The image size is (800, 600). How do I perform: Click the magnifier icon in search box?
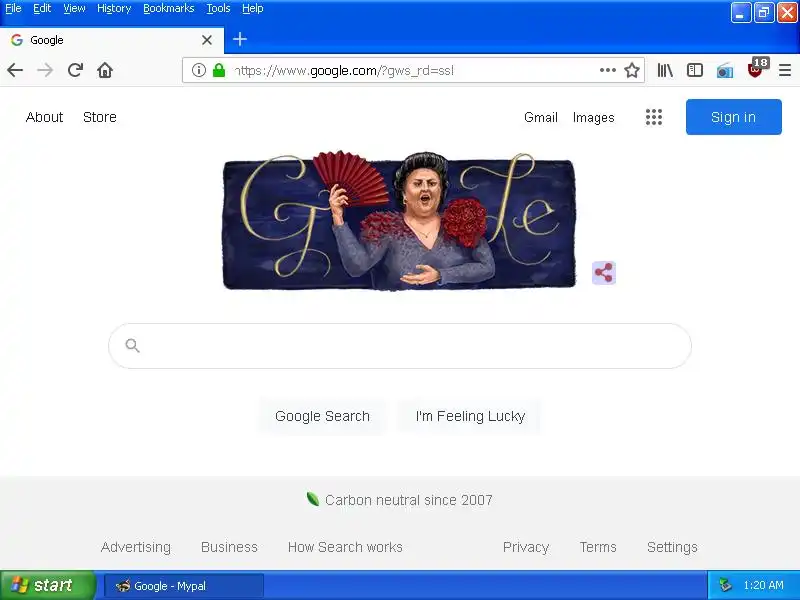point(132,345)
